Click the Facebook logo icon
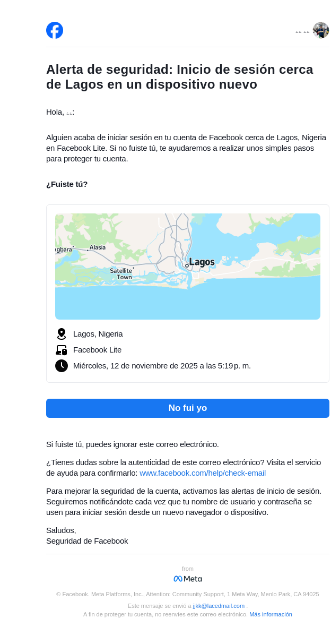Viewport: 331px width, 644px height. (x=55, y=30)
